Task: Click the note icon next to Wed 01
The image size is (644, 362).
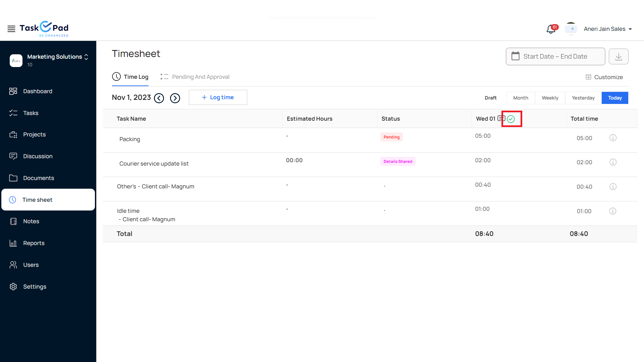Action: [501, 118]
